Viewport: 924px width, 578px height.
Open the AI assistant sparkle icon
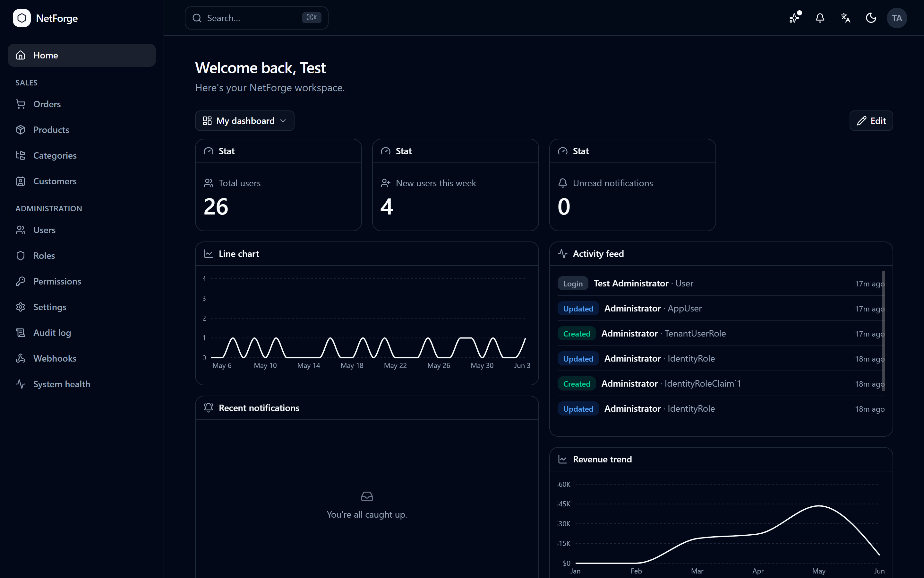tap(795, 18)
